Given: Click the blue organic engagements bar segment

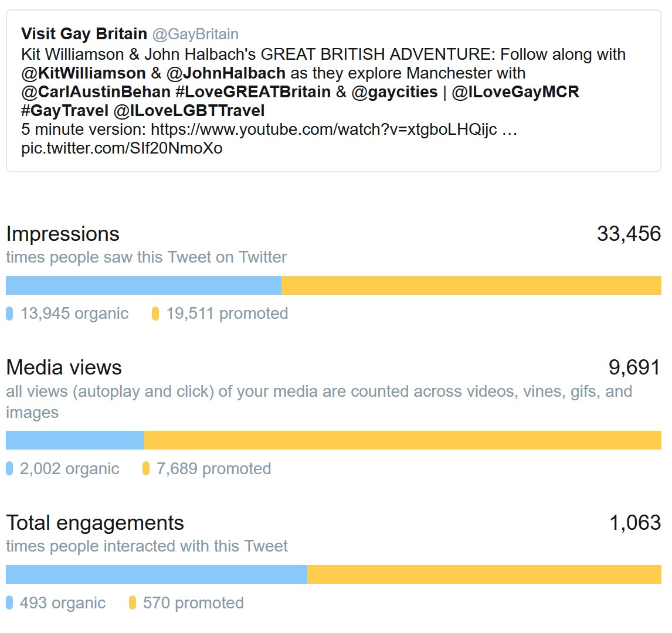Looking at the screenshot, I should pos(157,575).
